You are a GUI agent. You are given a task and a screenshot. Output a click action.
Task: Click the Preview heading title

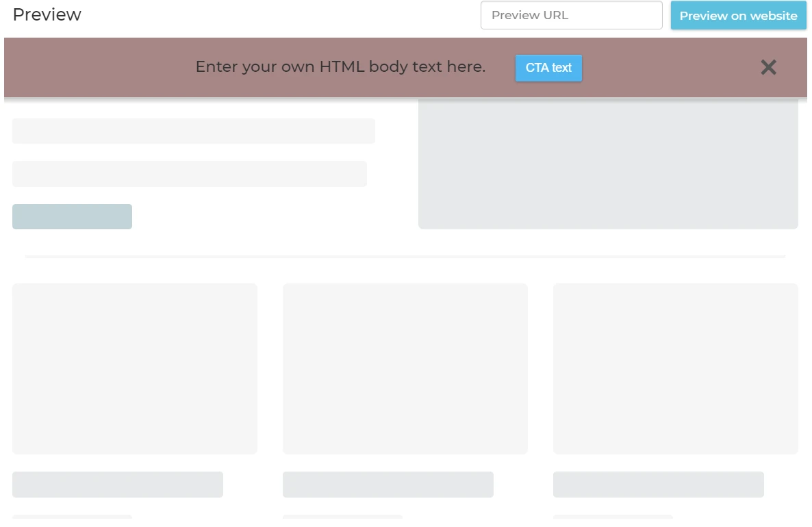(47, 14)
